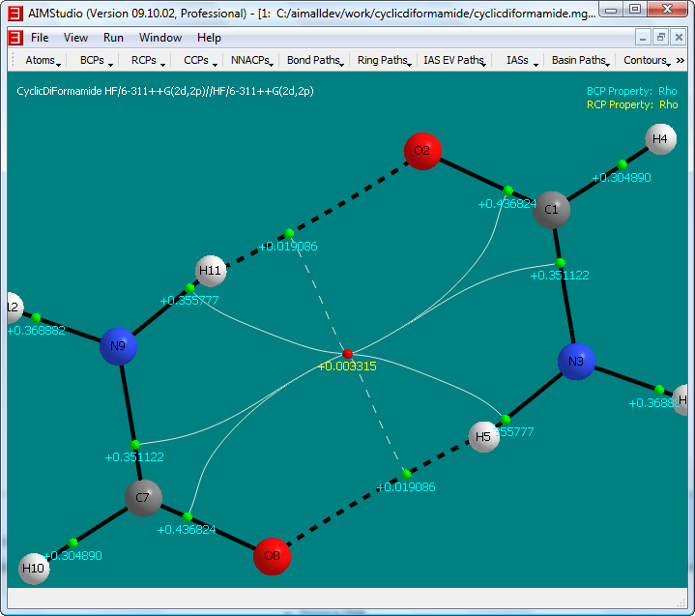The width and height of the screenshot is (695, 616).
Task: Click the red ring critical point at center
Action: click(x=348, y=354)
